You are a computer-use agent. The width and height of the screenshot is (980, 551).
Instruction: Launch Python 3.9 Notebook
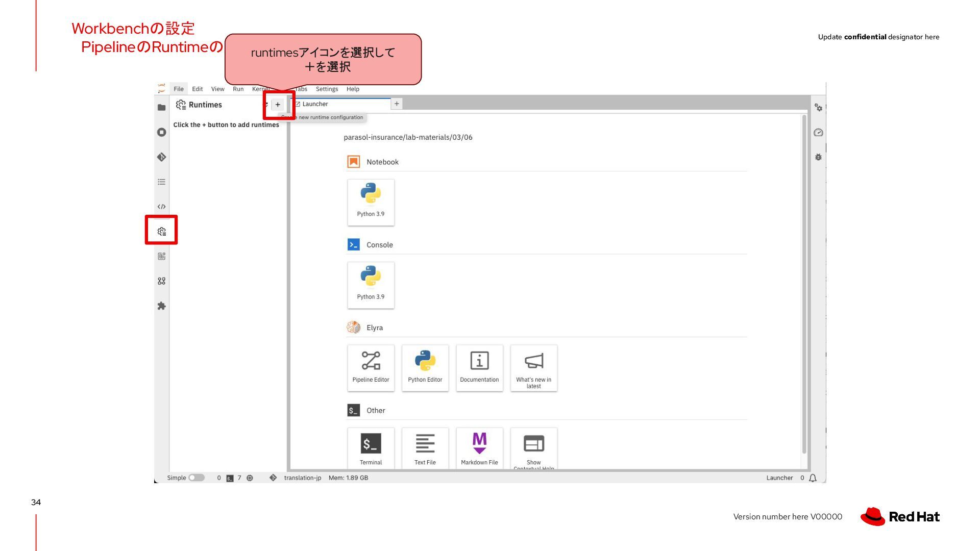(371, 203)
